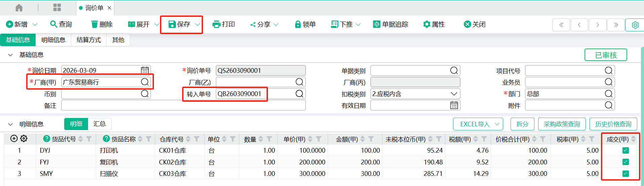Click the historical price query button
Image resolution: width=644 pixels, height=186 pixels.
[613, 124]
